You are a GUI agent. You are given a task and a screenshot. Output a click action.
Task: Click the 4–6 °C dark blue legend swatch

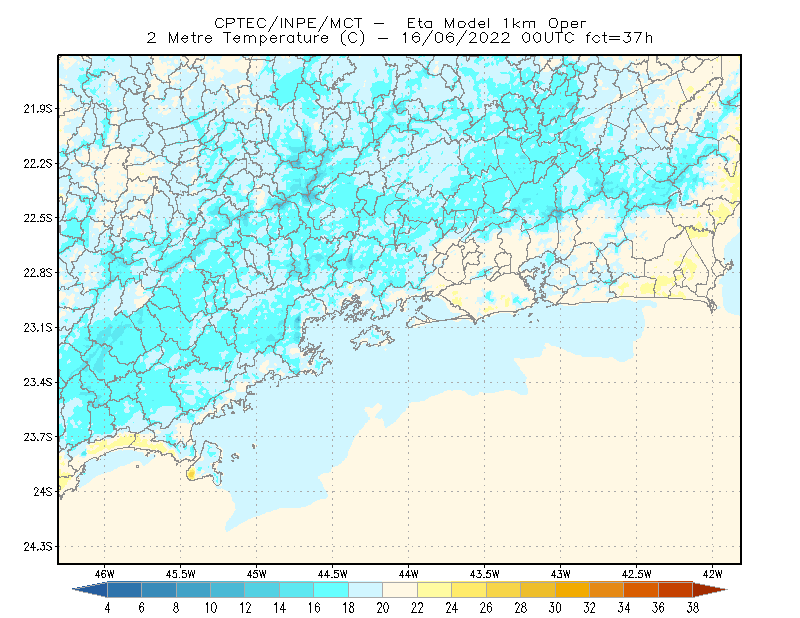coord(124,589)
